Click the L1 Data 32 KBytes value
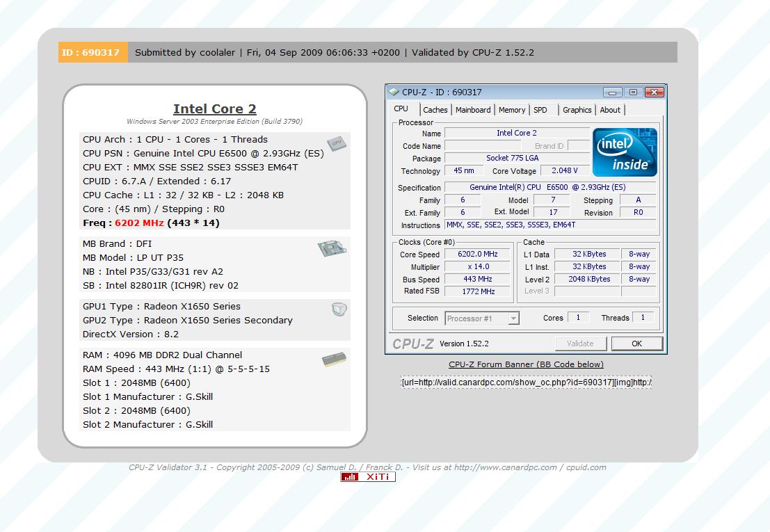Image resolution: width=770 pixels, height=532 pixels. click(x=588, y=255)
